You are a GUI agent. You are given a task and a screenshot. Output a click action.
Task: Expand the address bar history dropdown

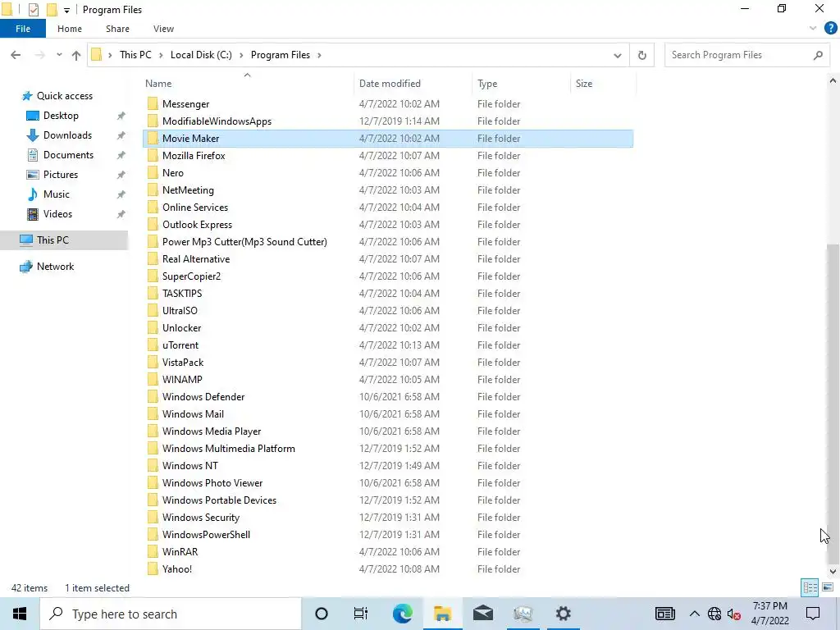click(617, 55)
